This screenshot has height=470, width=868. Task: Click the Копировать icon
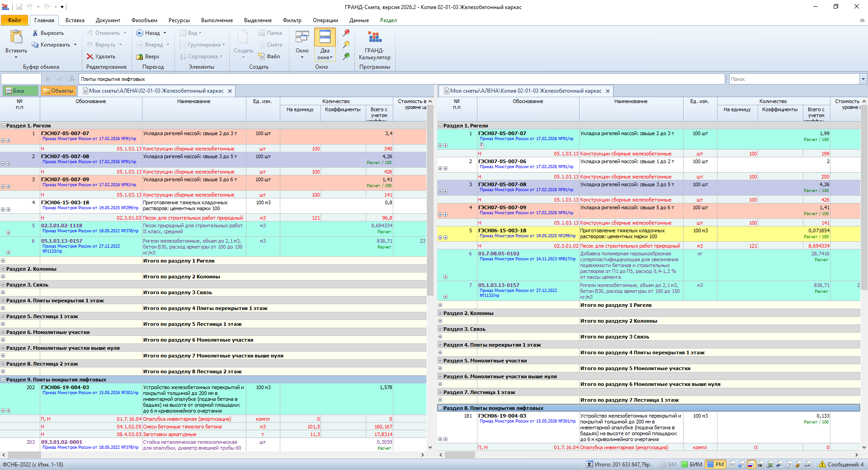click(35, 45)
